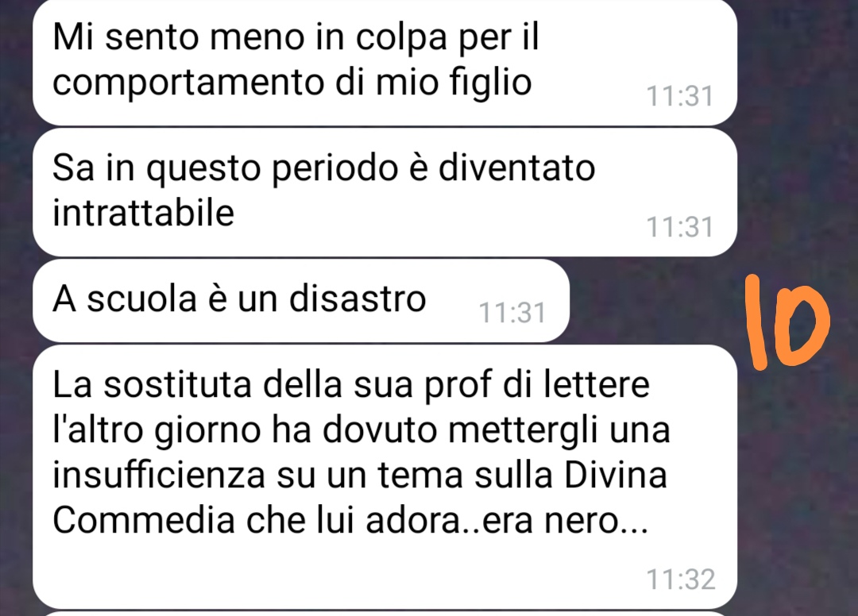This screenshot has width=858, height=616.
Task: Click the word "Commedia" in the last message
Action: 143,520
